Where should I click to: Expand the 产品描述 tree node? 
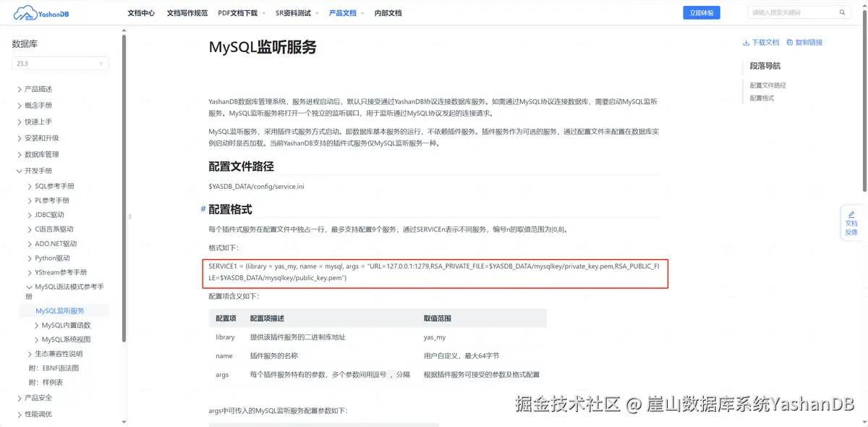20,89
